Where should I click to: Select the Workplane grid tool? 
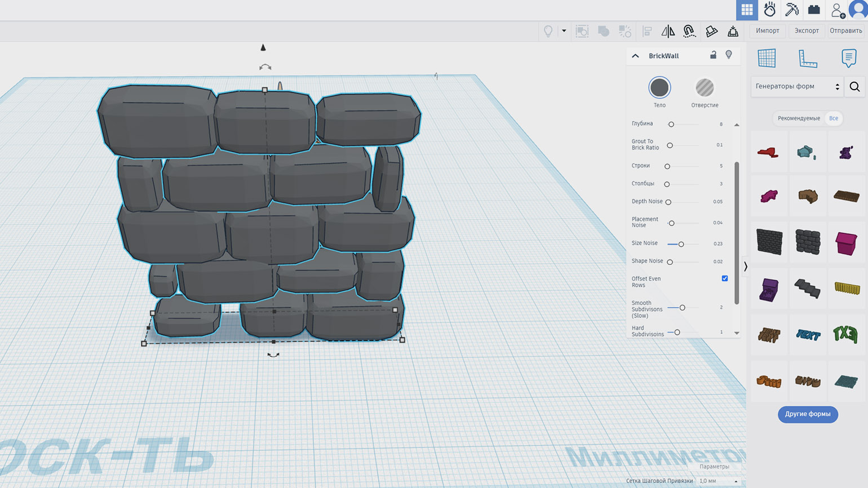tap(767, 58)
